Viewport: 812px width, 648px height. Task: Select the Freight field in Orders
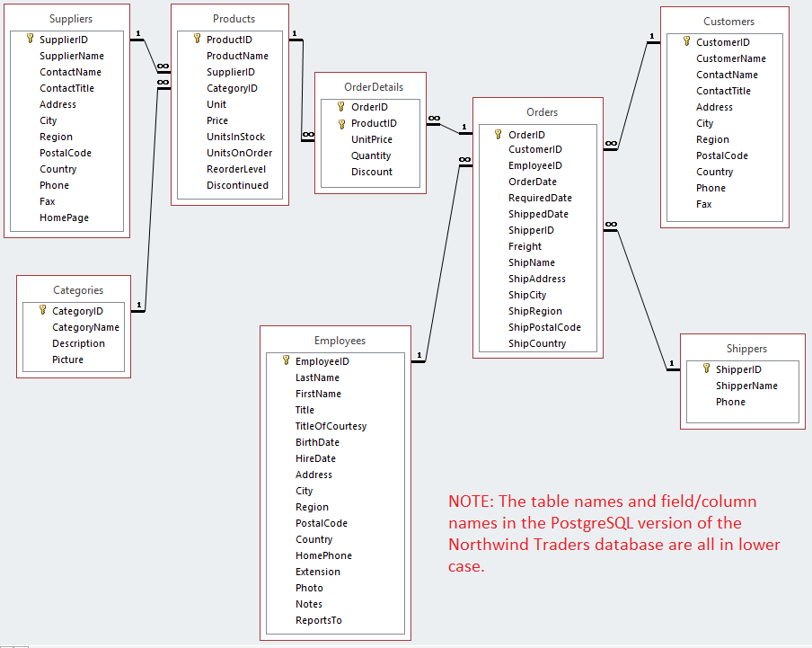(x=525, y=246)
